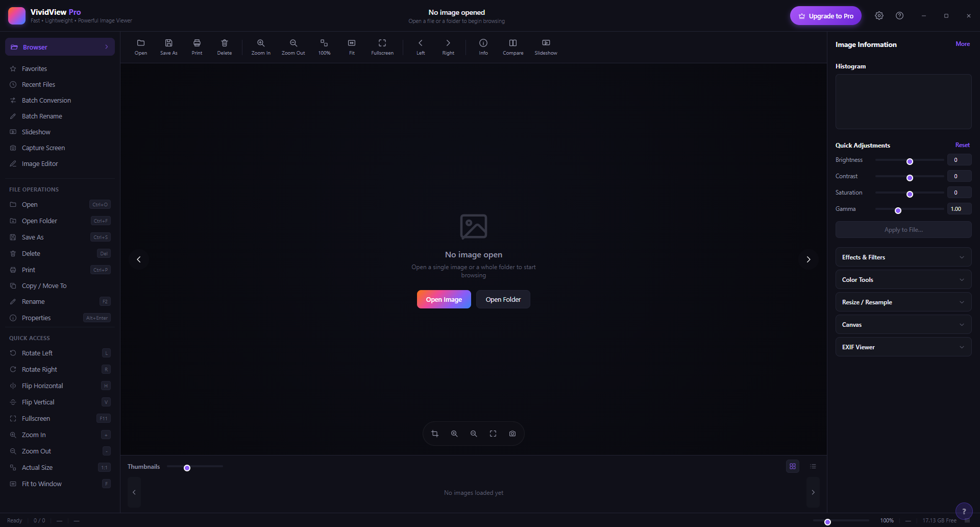The width and height of the screenshot is (980, 527).
Task: Select the crop tool in floating toolbar
Action: [435, 434]
